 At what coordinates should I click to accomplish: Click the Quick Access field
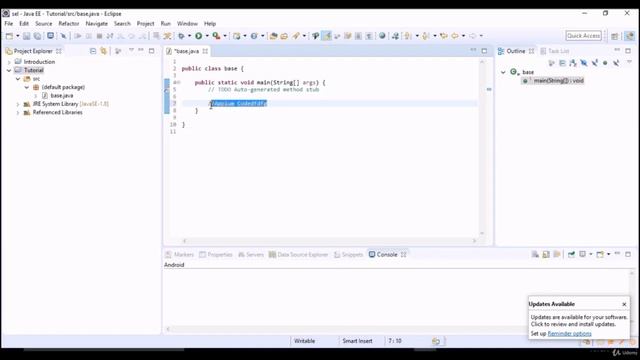pyautogui.click(x=584, y=36)
